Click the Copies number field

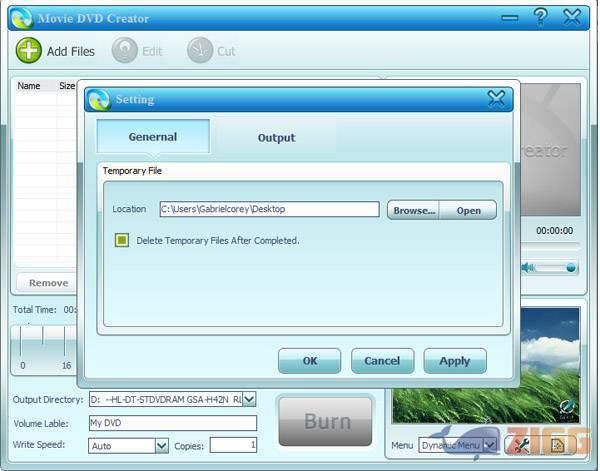[233, 445]
